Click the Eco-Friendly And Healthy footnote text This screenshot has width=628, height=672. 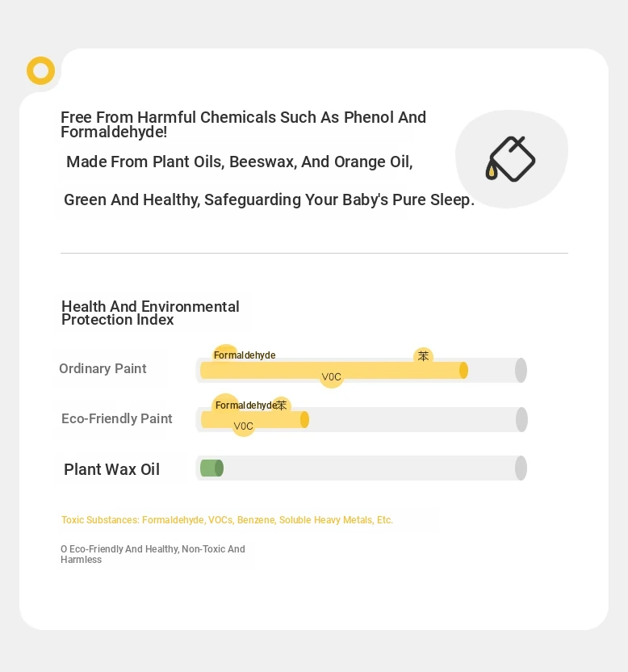(153, 554)
